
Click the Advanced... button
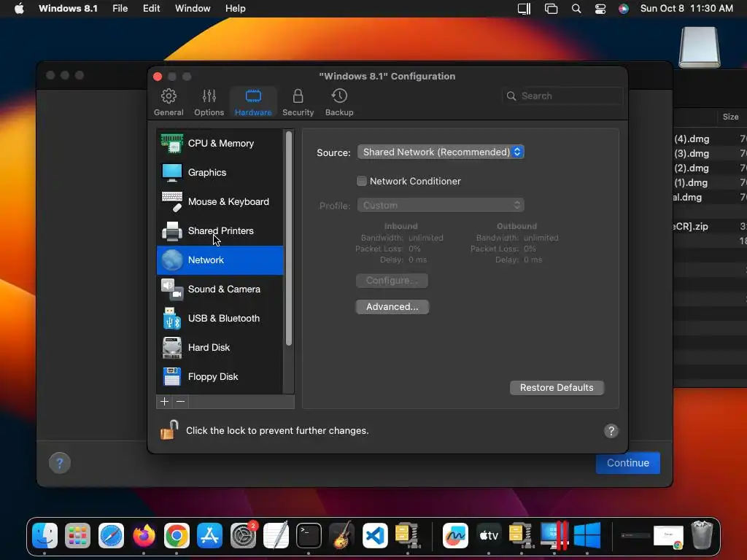point(392,307)
